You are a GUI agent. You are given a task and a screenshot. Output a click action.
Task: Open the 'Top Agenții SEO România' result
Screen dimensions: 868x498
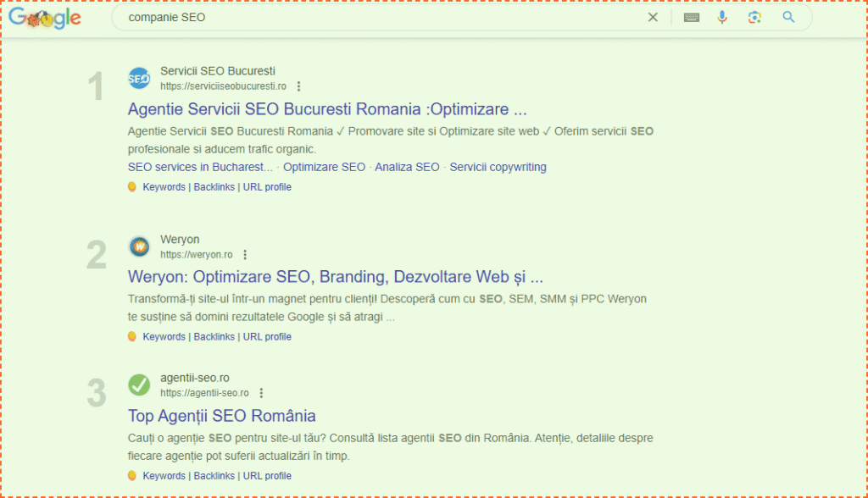(x=222, y=416)
